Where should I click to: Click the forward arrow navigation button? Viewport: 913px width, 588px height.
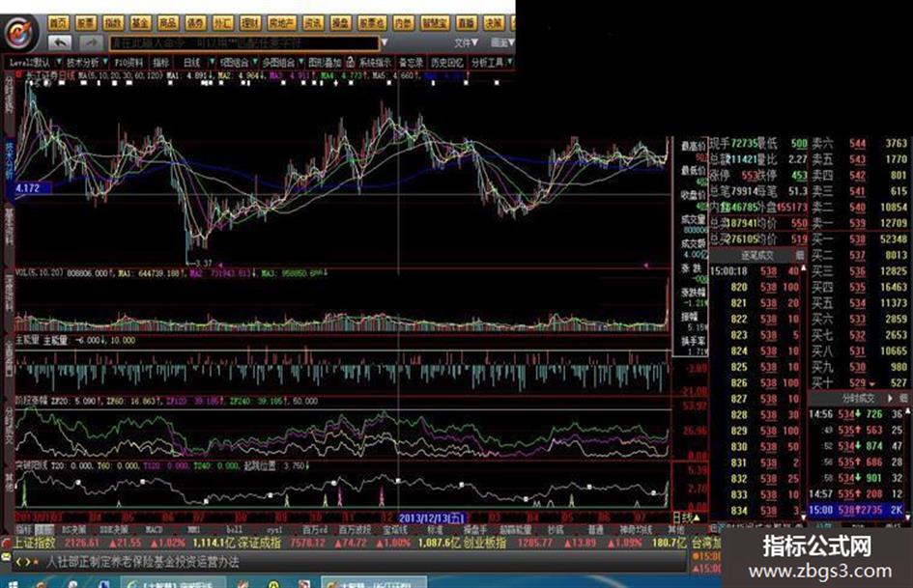click(x=90, y=42)
